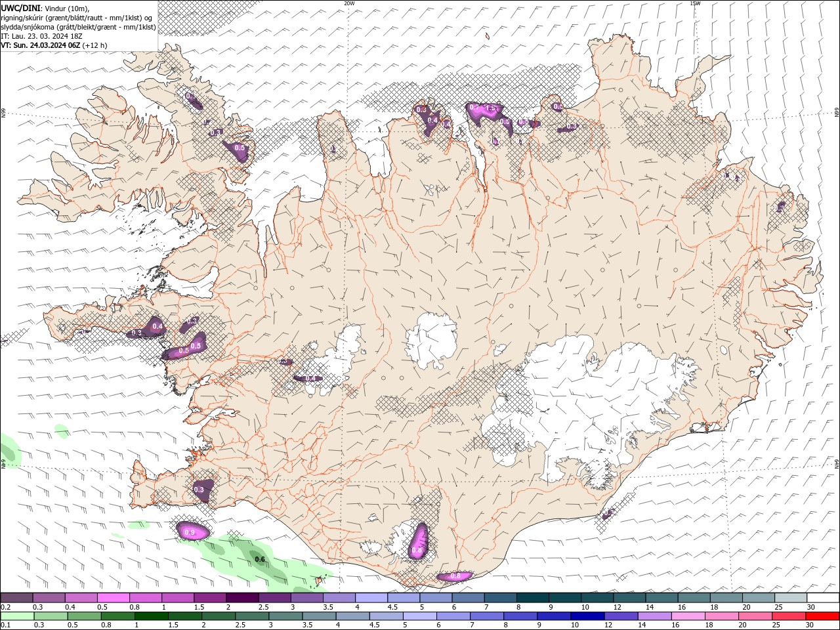840x630 pixels.
Task: Click the upper legend swatch starting at 0.3
Action: pyautogui.click(x=49, y=598)
